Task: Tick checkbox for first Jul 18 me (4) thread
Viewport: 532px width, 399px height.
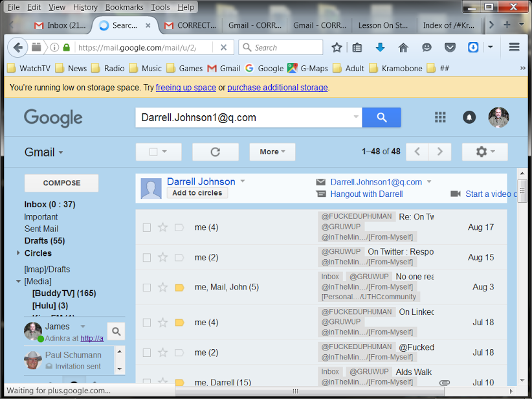Action: [146, 323]
